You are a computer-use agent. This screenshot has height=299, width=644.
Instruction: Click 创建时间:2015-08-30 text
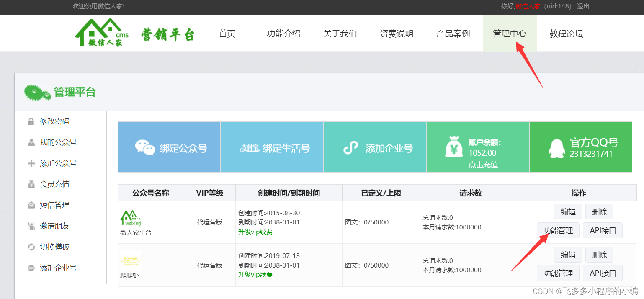click(269, 213)
